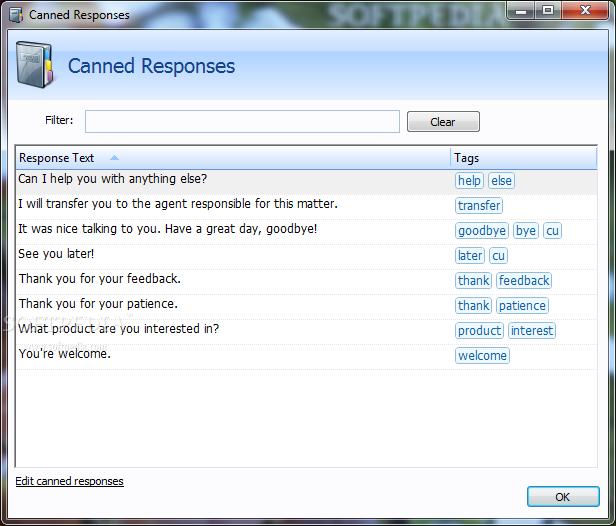The height and width of the screenshot is (526, 616).
Task: Click the 'later' tag
Action: 470,256
